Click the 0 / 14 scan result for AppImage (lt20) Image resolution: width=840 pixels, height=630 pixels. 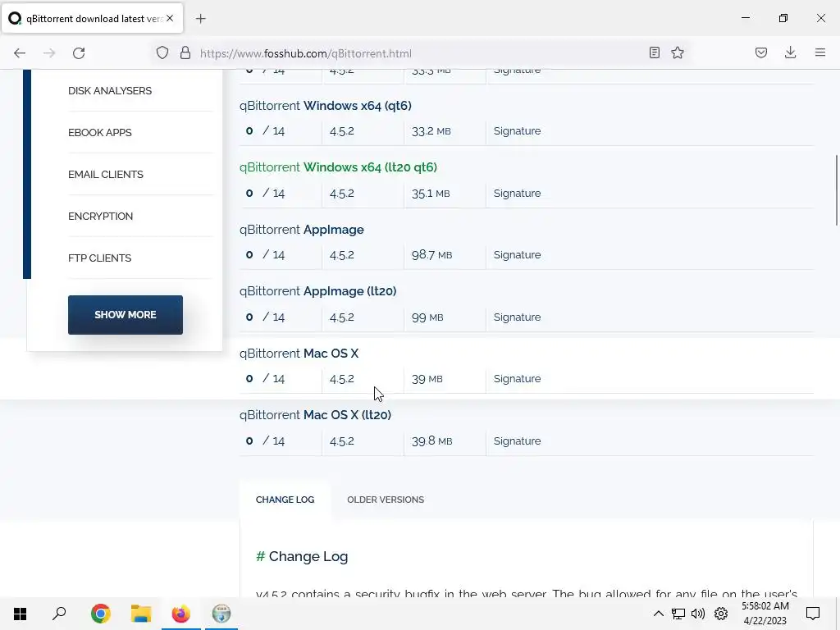[265, 317]
